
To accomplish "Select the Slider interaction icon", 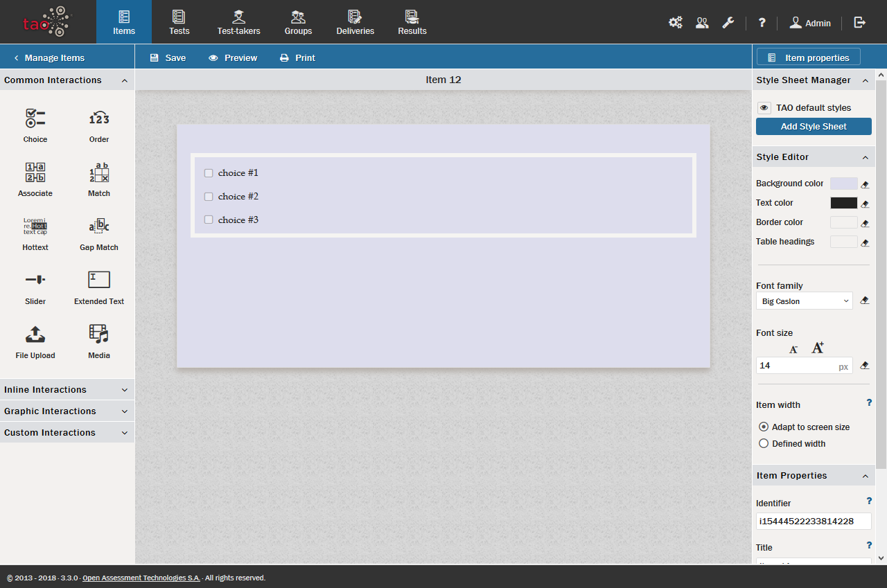I will (x=35, y=280).
